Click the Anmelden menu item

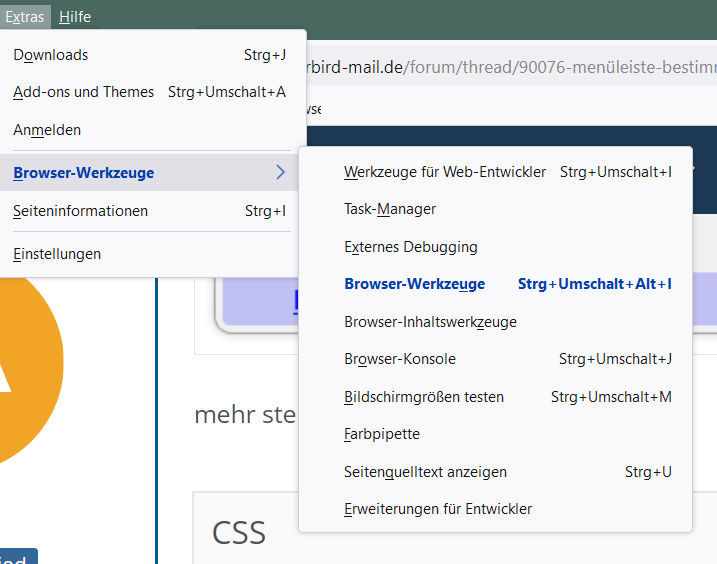47,130
